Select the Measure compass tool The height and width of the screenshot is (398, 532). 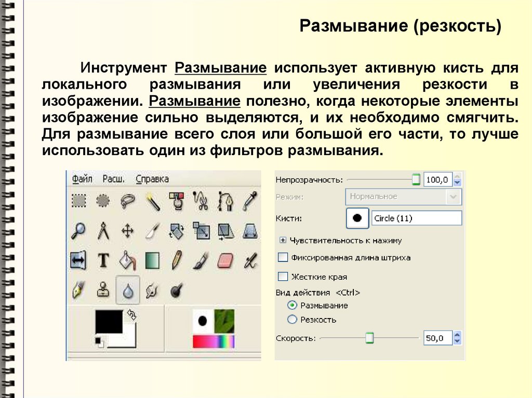tap(103, 231)
